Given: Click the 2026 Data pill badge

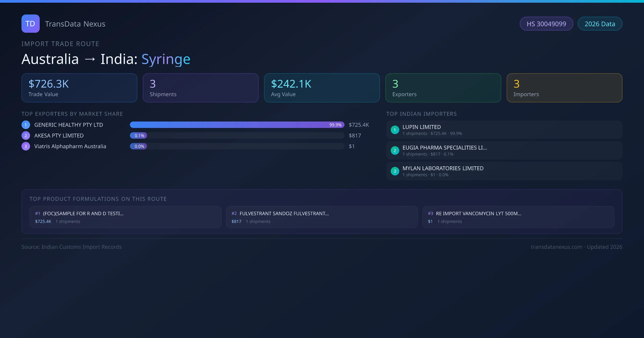Looking at the screenshot, I should pos(600,24).
